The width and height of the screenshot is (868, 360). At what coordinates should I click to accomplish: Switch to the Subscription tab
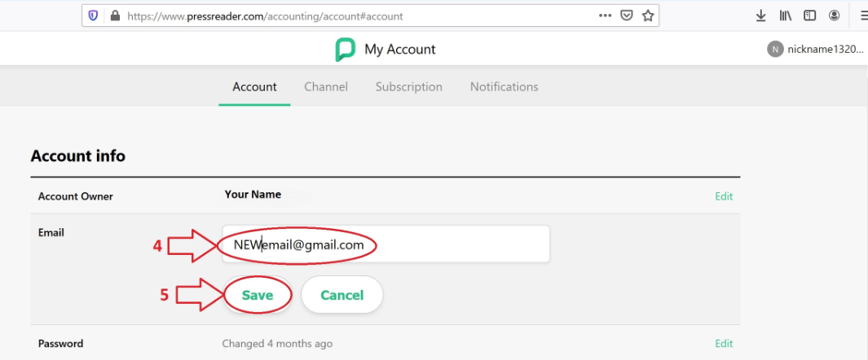click(409, 87)
